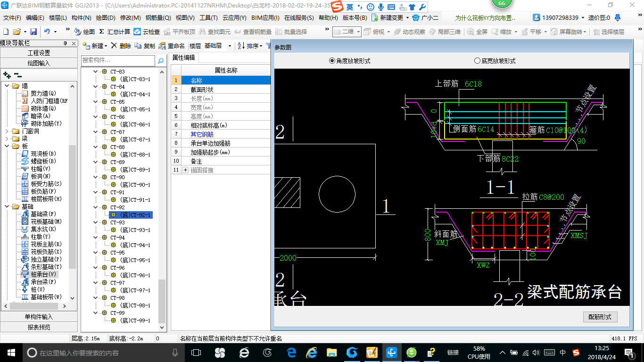The height and width of the screenshot is (362, 644).
Task: Switch to 属性编辑 tab
Action: tap(184, 58)
